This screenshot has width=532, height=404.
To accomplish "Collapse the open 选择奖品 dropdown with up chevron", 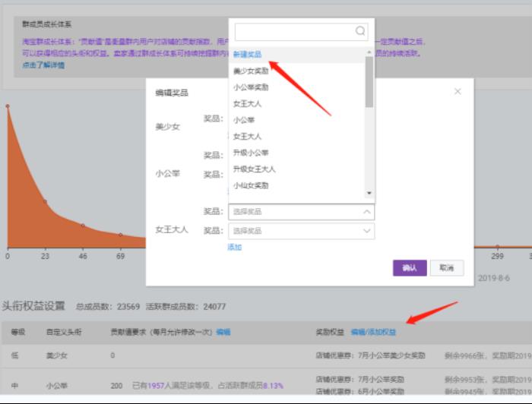I will click(367, 212).
